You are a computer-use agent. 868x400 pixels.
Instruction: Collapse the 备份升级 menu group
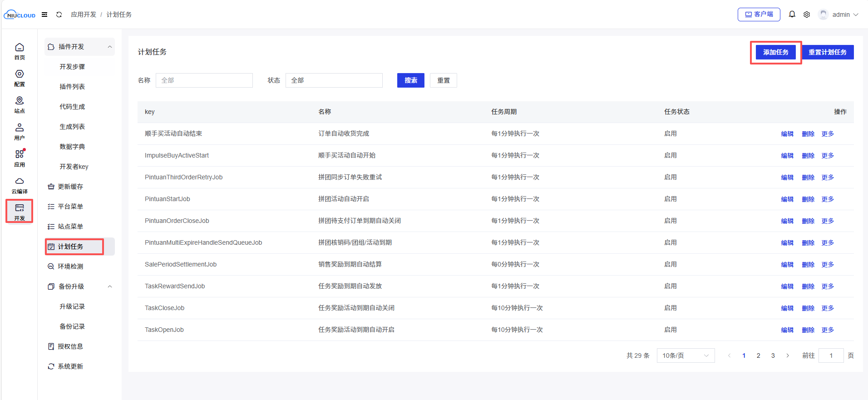tap(109, 286)
